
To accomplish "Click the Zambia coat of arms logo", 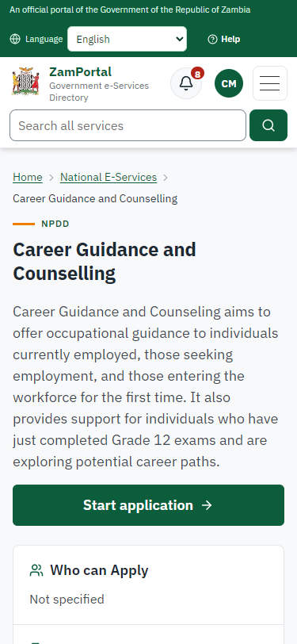I will tap(25, 82).
